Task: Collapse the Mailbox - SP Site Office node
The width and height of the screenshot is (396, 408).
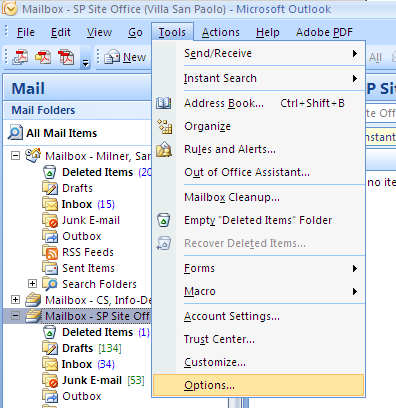Action: tap(15, 316)
